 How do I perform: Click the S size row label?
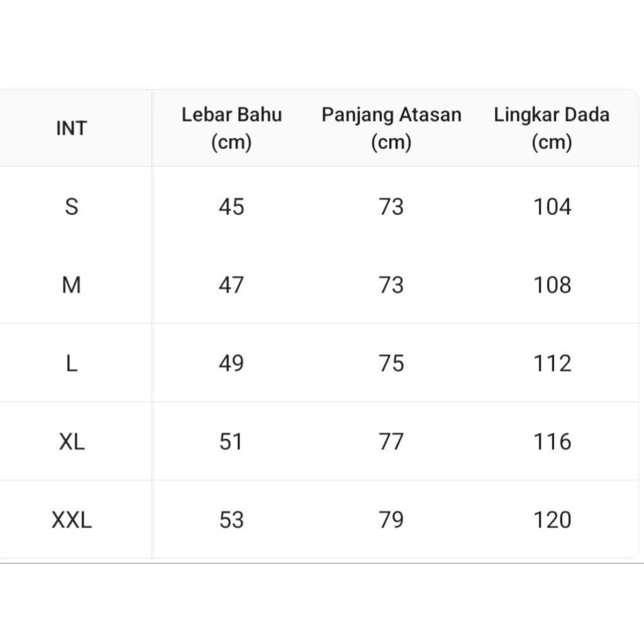click(72, 206)
